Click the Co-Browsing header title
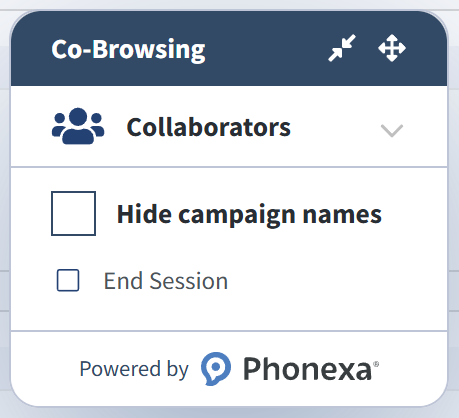459x418 pixels. pos(128,49)
